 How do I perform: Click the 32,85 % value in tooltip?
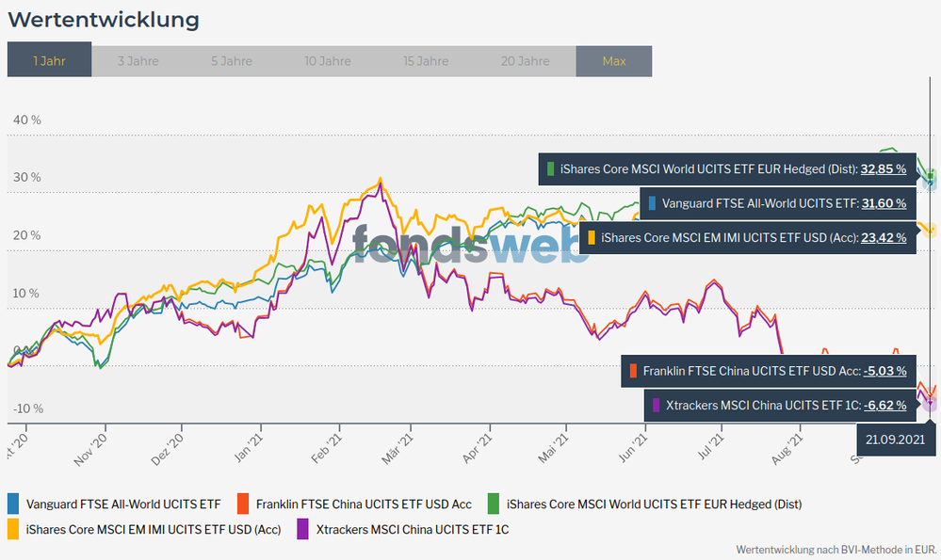(x=884, y=169)
